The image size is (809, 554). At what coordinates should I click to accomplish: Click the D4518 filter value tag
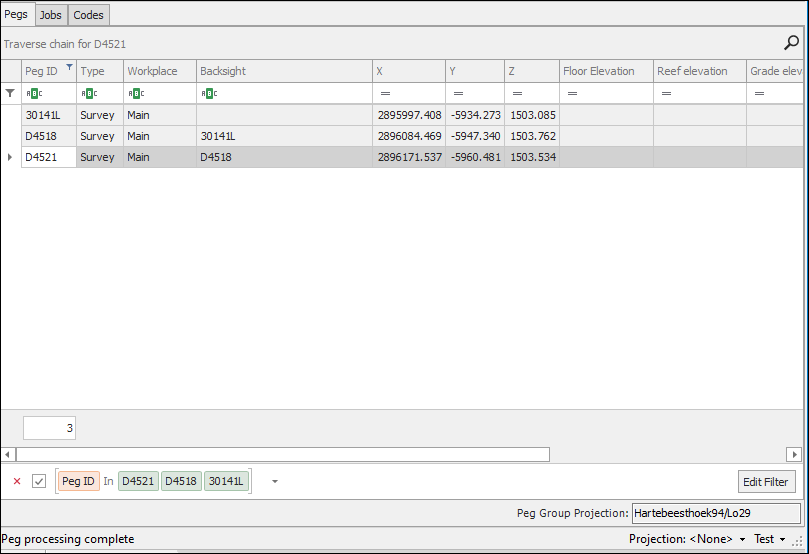click(181, 481)
